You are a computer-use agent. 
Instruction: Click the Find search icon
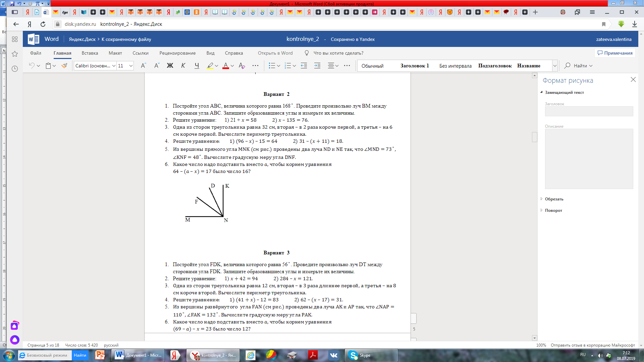568,65
